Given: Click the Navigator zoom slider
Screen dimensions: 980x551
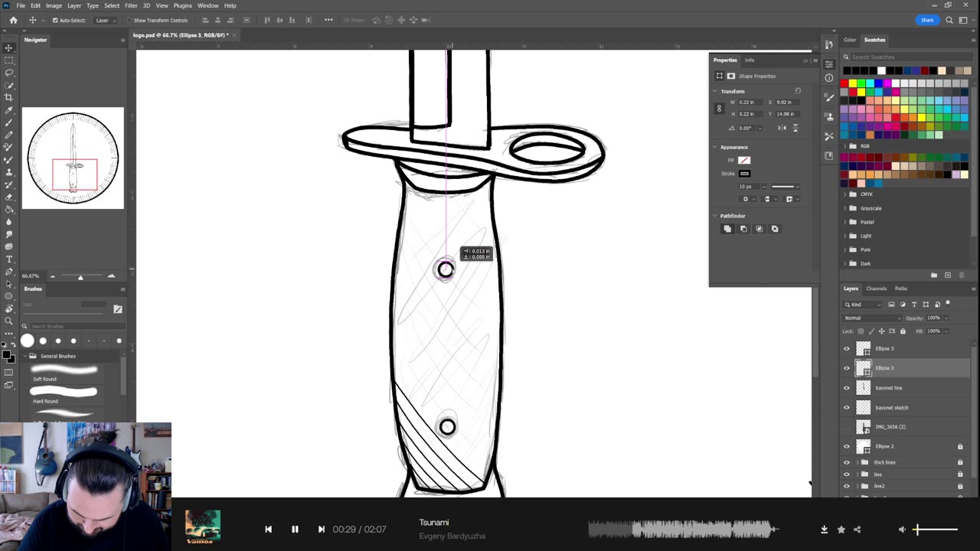Looking at the screenshot, I should [80, 276].
